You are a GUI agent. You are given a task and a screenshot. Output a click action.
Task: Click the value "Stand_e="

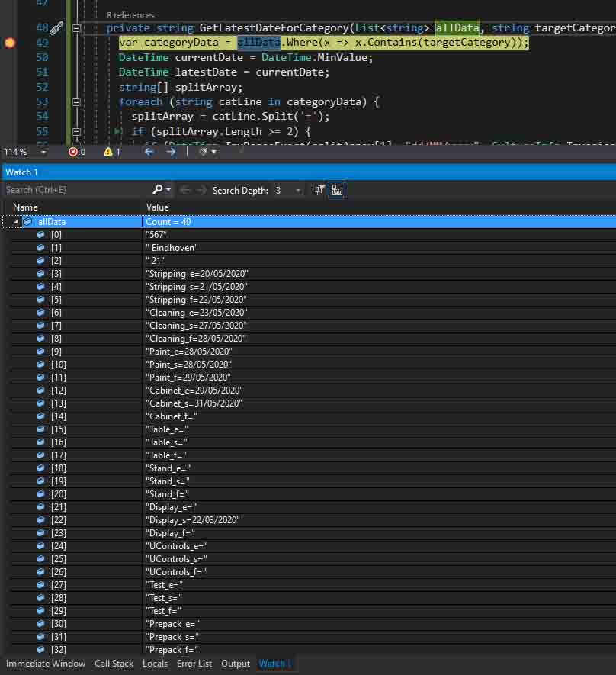click(x=168, y=468)
